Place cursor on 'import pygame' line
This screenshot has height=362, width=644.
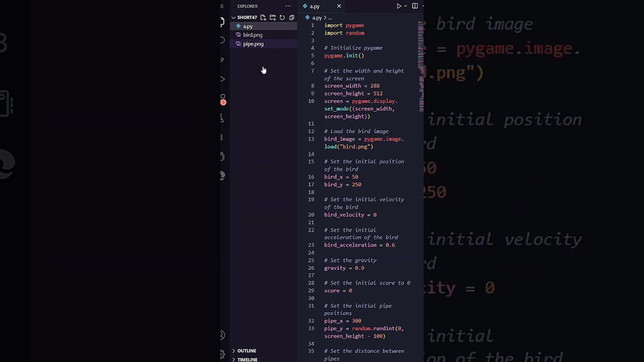point(344,25)
